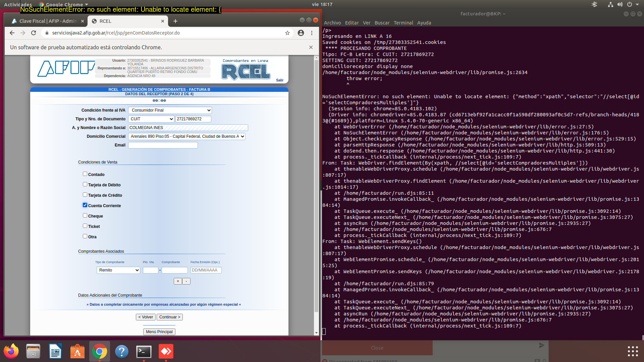This screenshot has width=644, height=362.
Task: Open Ubuntu Software from the dock
Action: pyautogui.click(x=77, y=351)
